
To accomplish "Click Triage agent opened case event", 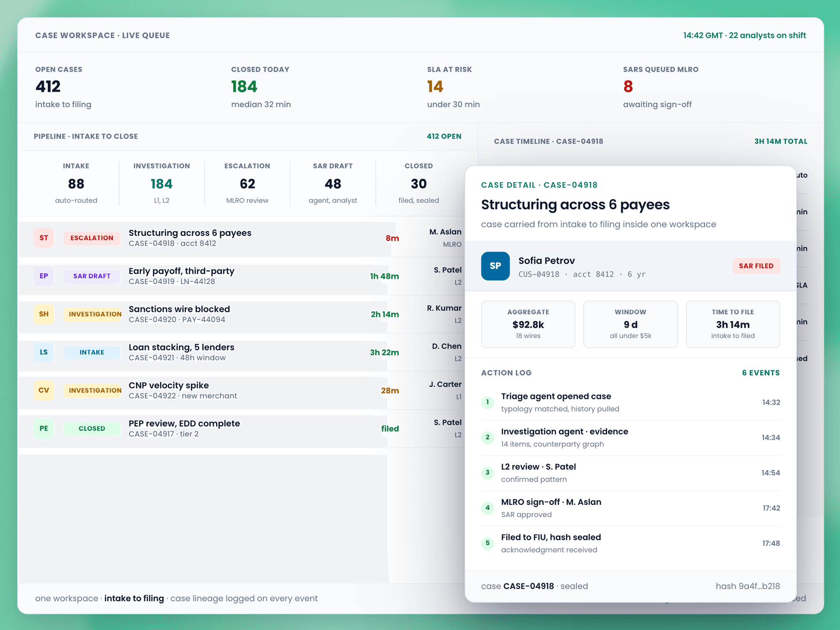I will click(630, 402).
